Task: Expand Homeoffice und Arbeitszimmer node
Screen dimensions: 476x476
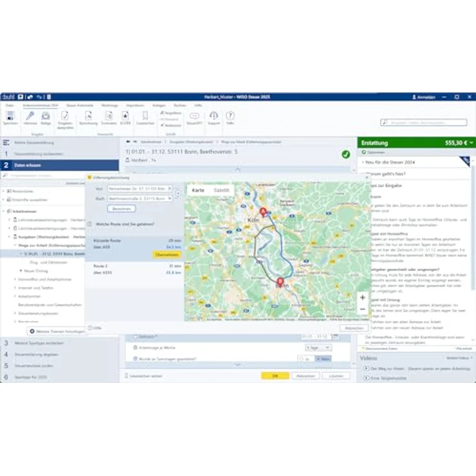Action: 15,279
